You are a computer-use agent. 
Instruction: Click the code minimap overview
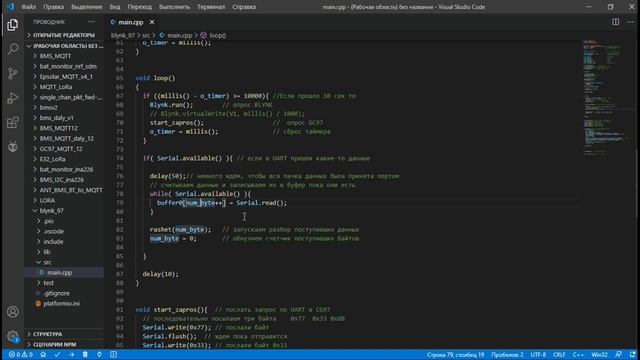tap(607, 98)
